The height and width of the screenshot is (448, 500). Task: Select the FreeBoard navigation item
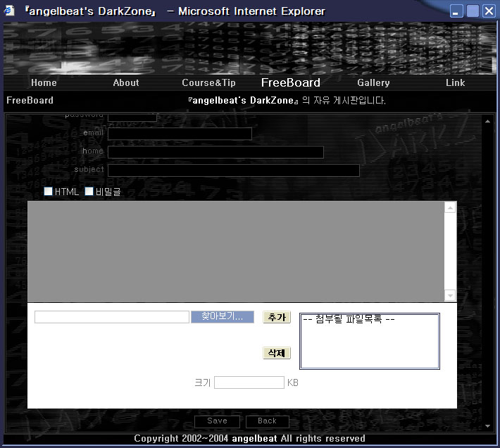pos(291,82)
